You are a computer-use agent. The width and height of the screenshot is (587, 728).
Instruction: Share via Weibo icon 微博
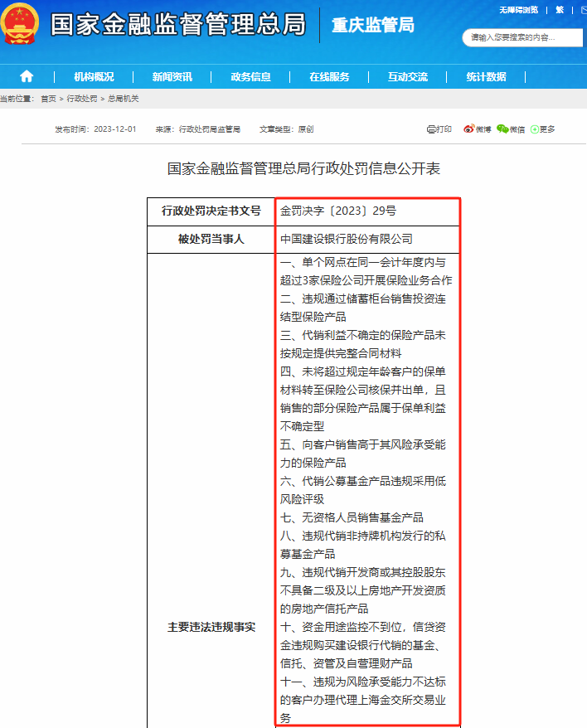tap(477, 129)
